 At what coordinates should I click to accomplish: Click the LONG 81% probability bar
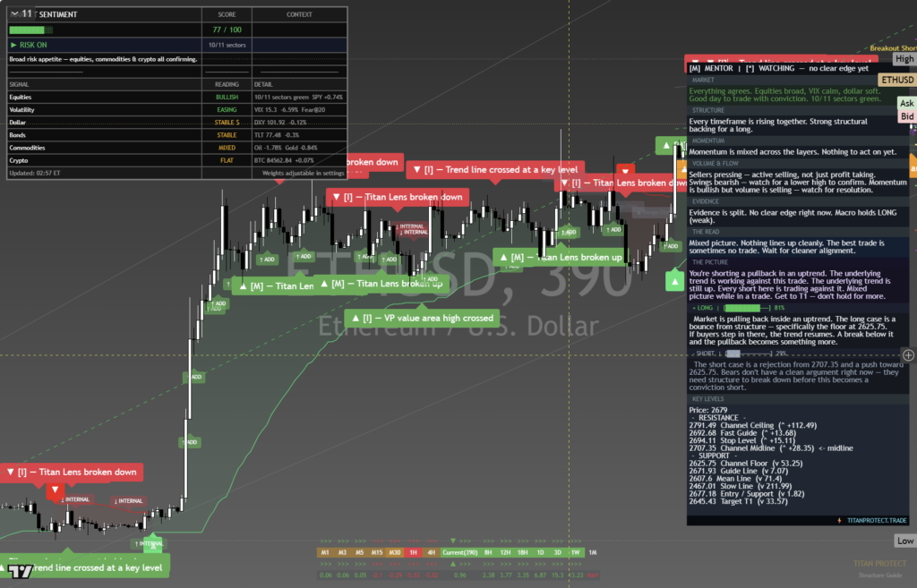748,308
